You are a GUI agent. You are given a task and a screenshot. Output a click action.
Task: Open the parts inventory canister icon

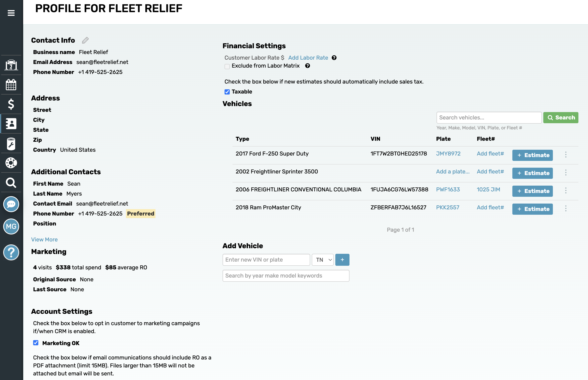pyautogui.click(x=11, y=144)
